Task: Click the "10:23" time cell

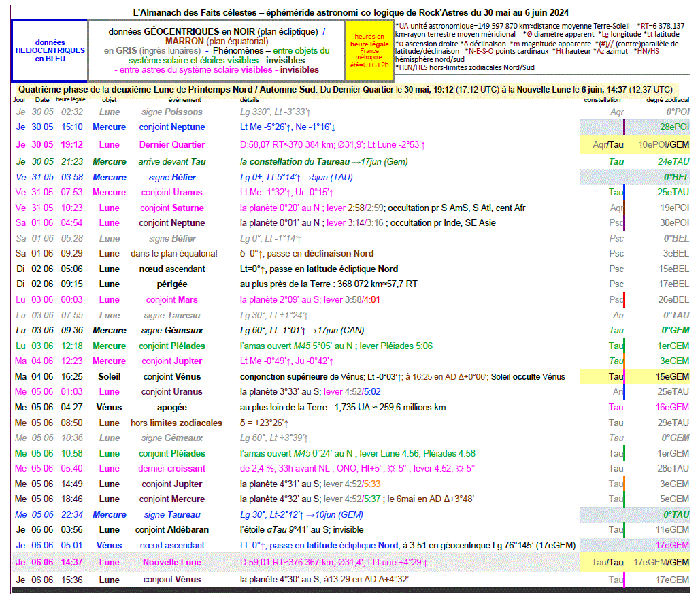Action: point(72,208)
